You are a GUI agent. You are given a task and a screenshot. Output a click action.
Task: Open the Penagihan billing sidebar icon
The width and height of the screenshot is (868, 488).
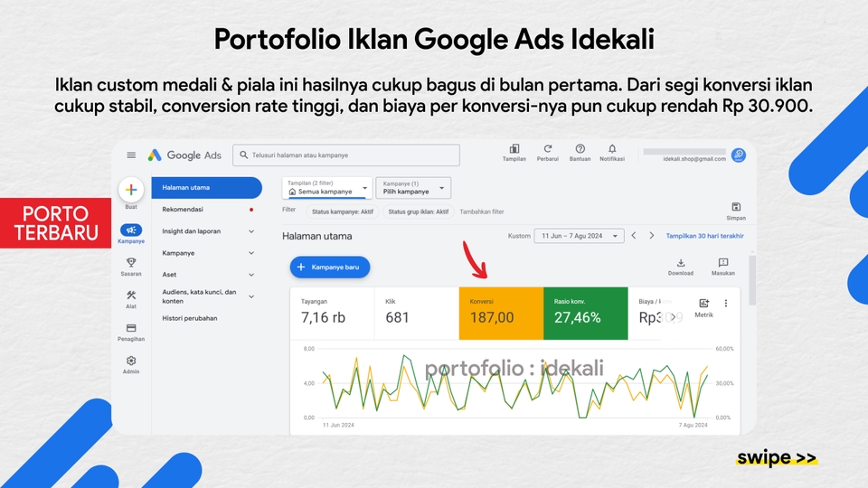131,328
